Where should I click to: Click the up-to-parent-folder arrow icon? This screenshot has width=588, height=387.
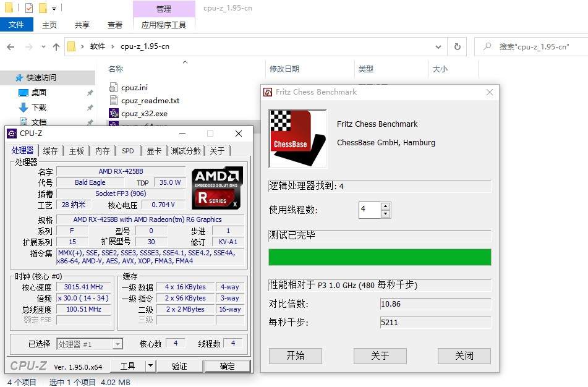click(x=56, y=46)
